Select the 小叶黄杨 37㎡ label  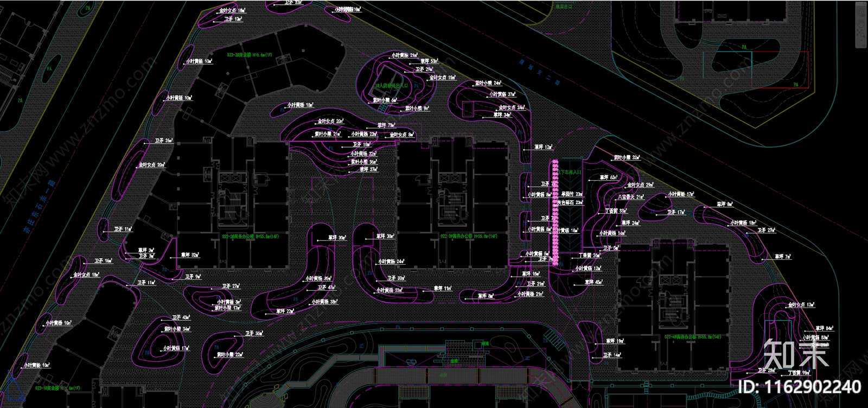[x=503, y=94]
